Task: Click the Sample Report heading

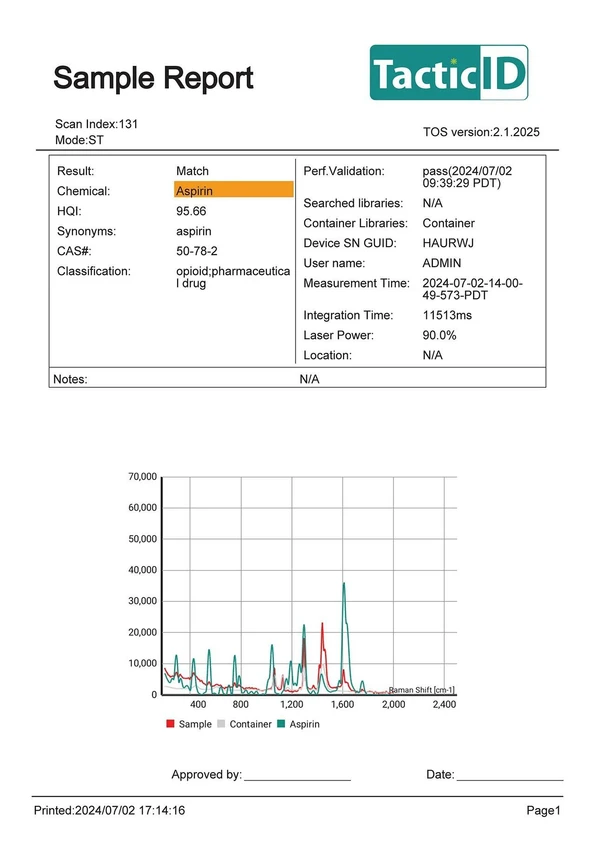Action: (x=153, y=78)
